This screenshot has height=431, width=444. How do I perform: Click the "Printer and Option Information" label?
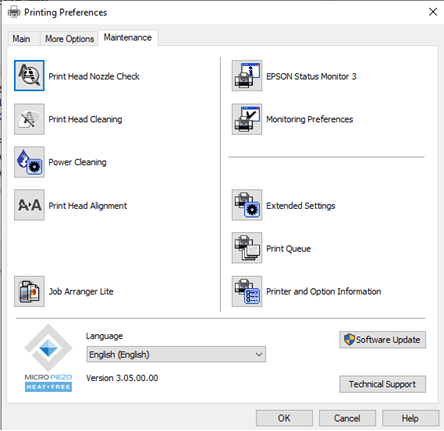click(x=324, y=292)
